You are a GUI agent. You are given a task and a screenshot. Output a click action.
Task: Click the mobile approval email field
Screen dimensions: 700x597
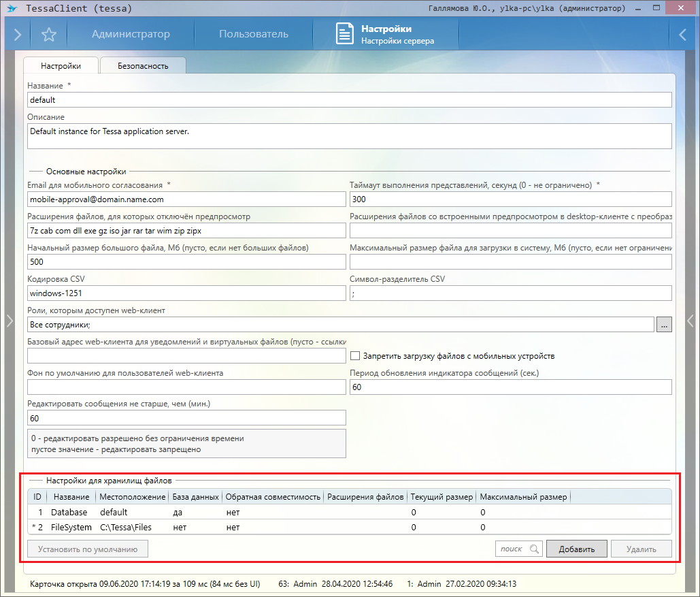pyautogui.click(x=186, y=199)
